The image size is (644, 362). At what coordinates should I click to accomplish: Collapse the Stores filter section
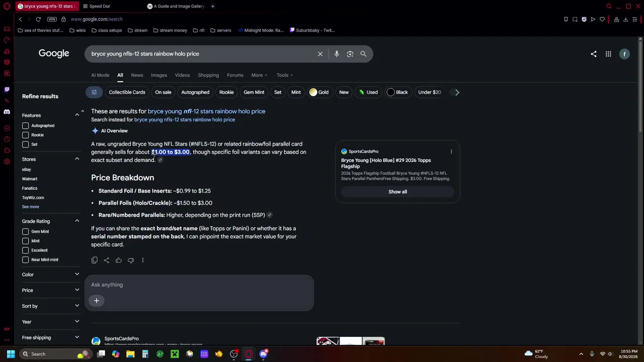[77, 159]
